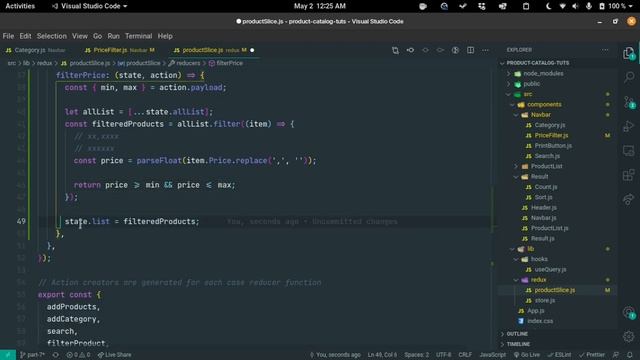Open editor More Actions ellipsis
640x360 pixels.
coord(485,50)
